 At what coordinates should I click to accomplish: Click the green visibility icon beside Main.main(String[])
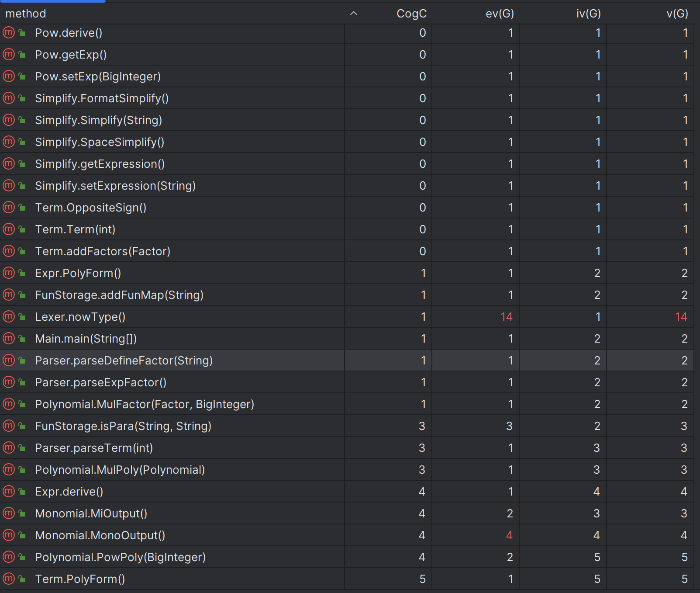(22, 339)
